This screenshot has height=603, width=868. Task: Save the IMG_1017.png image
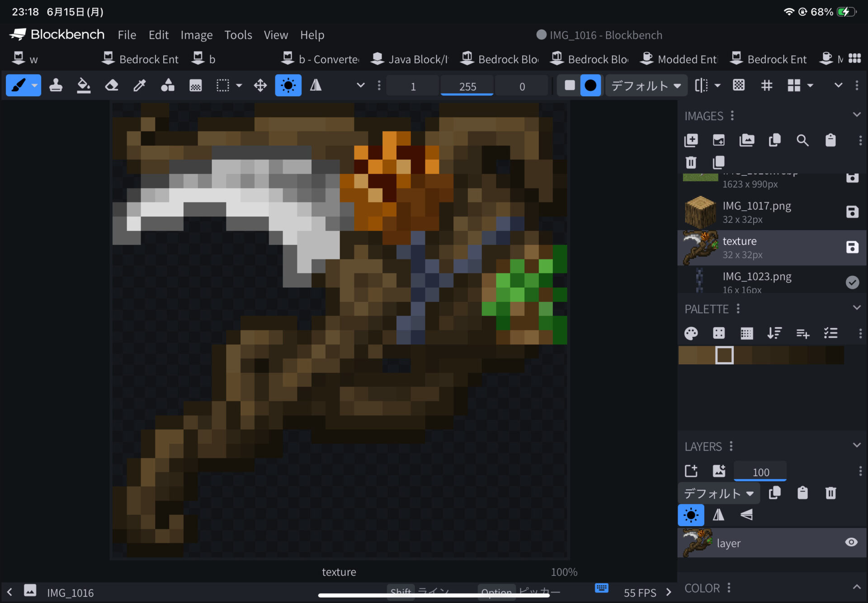coord(852,212)
